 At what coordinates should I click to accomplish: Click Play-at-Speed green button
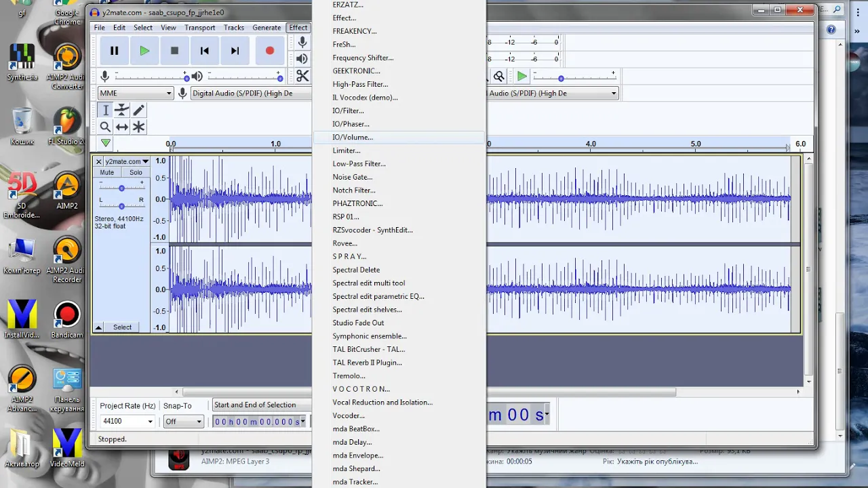click(x=521, y=77)
